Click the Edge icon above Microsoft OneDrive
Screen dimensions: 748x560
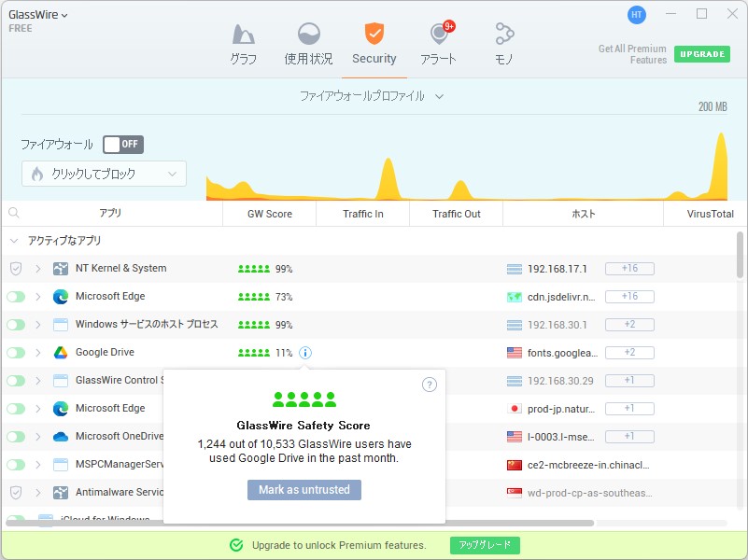[61, 409]
